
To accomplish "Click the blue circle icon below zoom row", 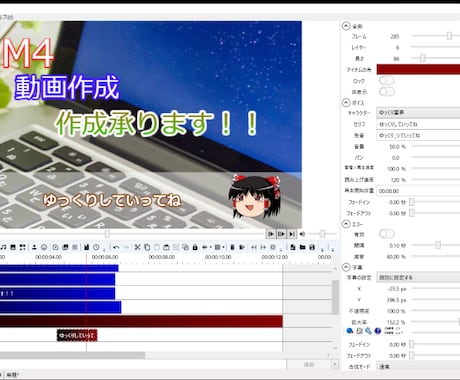I will click(x=350, y=331).
